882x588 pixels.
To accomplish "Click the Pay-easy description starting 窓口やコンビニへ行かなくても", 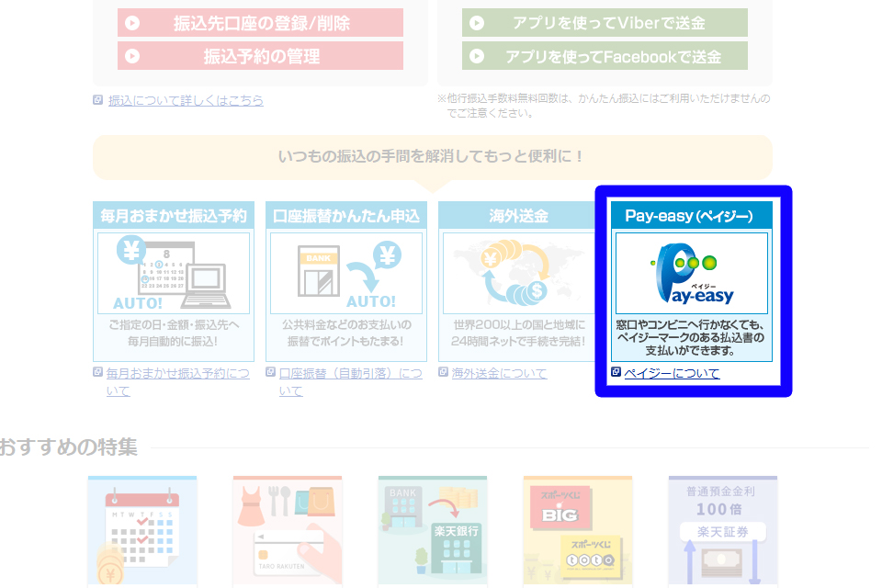I will pos(691,337).
